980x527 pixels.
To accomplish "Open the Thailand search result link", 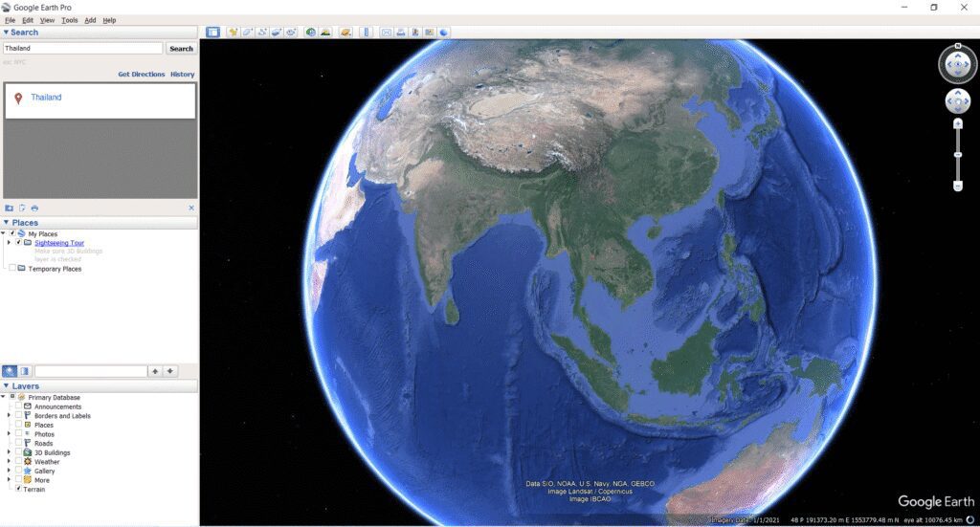I will pos(46,98).
